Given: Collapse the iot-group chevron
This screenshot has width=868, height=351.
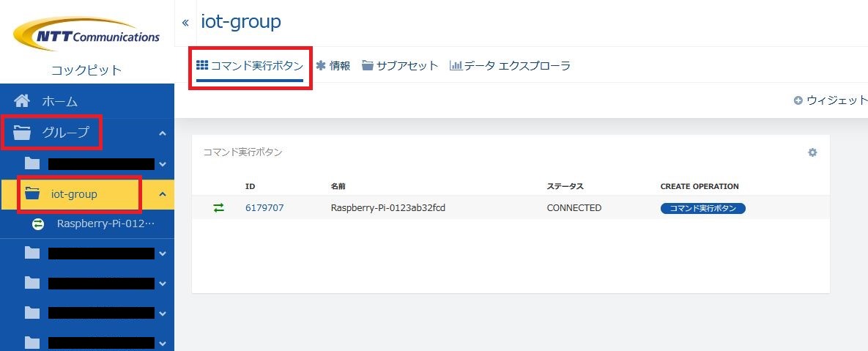Looking at the screenshot, I should tap(162, 194).
